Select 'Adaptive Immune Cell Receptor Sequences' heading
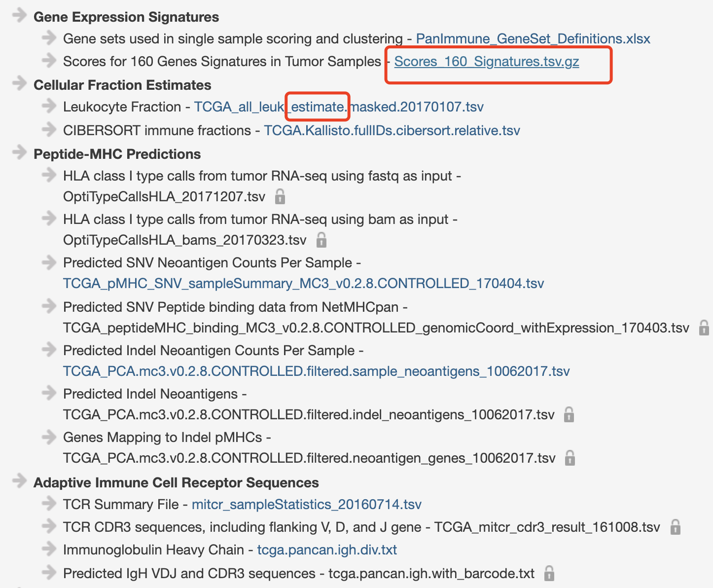 click(176, 483)
